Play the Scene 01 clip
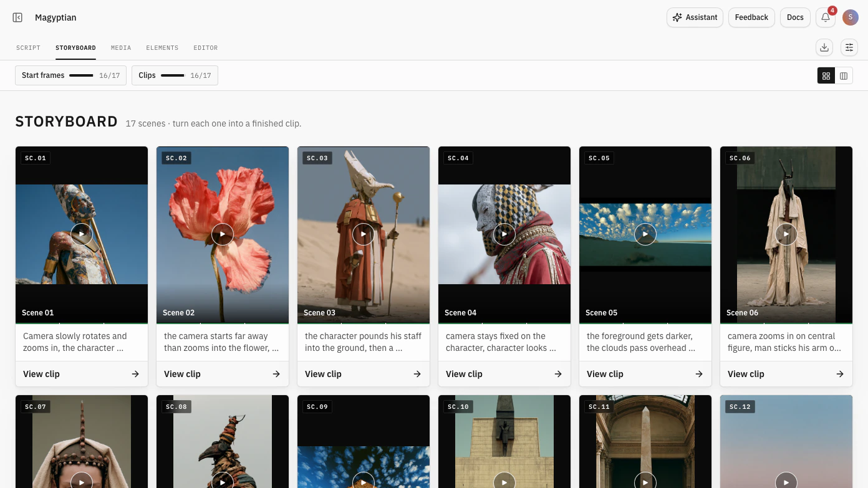 tap(82, 234)
